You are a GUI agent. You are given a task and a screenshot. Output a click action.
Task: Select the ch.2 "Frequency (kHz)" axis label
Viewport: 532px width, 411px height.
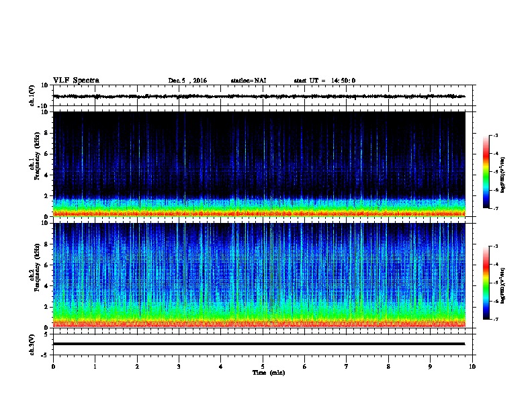37,267
